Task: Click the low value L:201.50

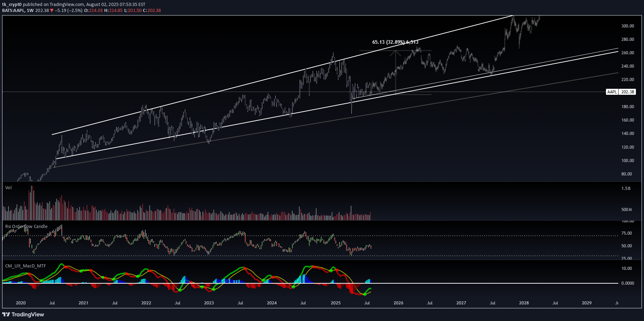Action: tap(133, 11)
